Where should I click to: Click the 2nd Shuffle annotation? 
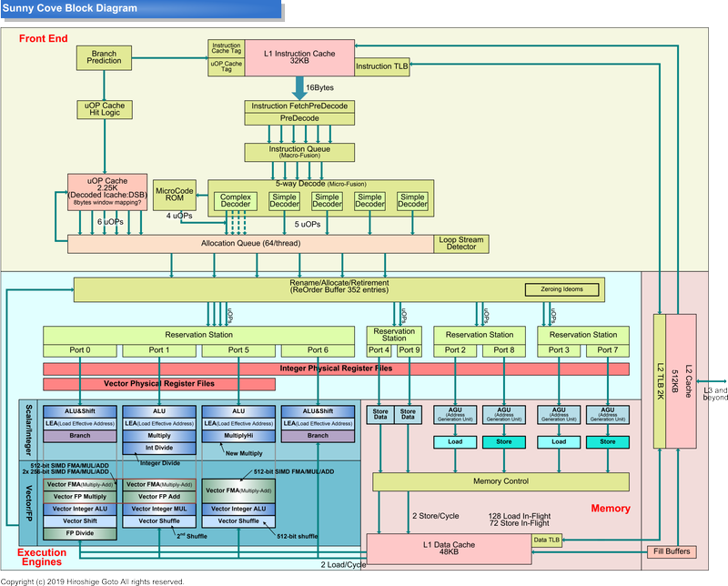click(192, 536)
